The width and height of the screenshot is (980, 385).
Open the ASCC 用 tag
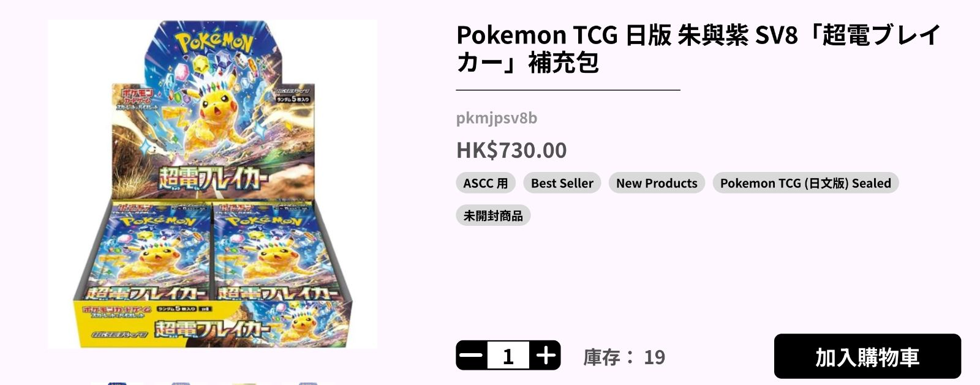click(486, 183)
